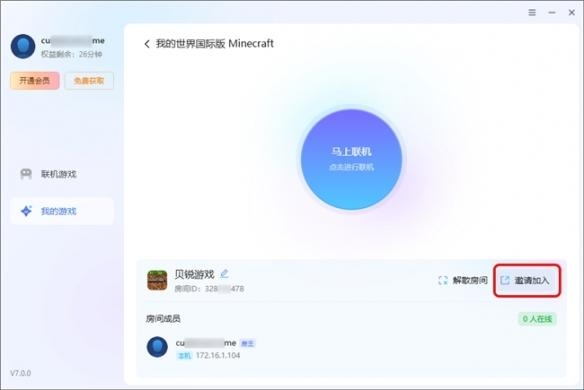Click the gamepad icon for 联机游戏
584x390 pixels.
[x=26, y=174]
